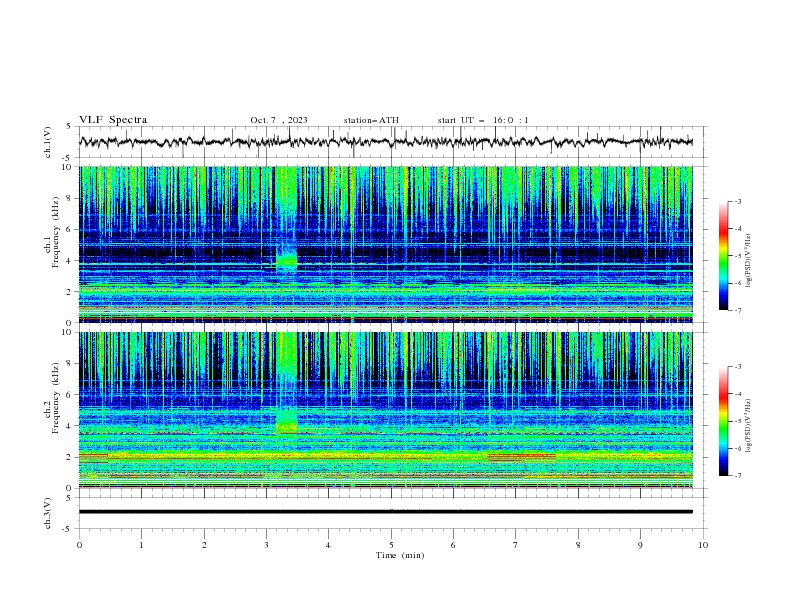
Task: Click the ch.2 color scale bar
Action: tap(723, 421)
